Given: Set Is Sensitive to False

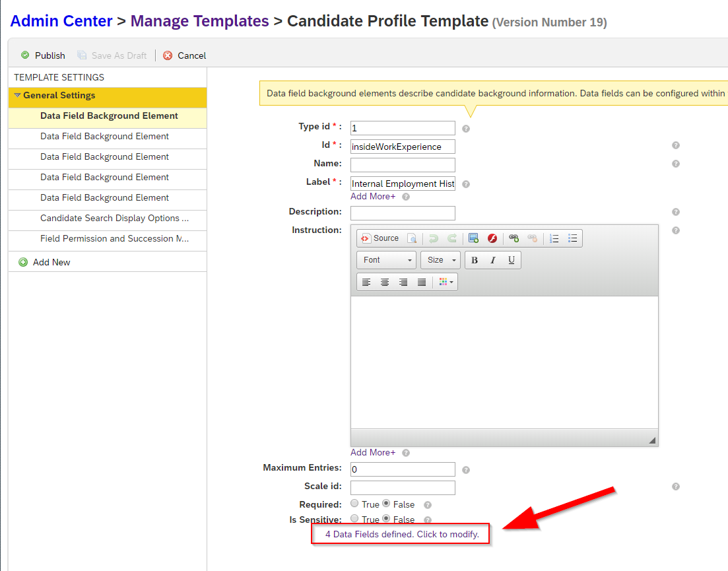Looking at the screenshot, I should (x=386, y=519).
